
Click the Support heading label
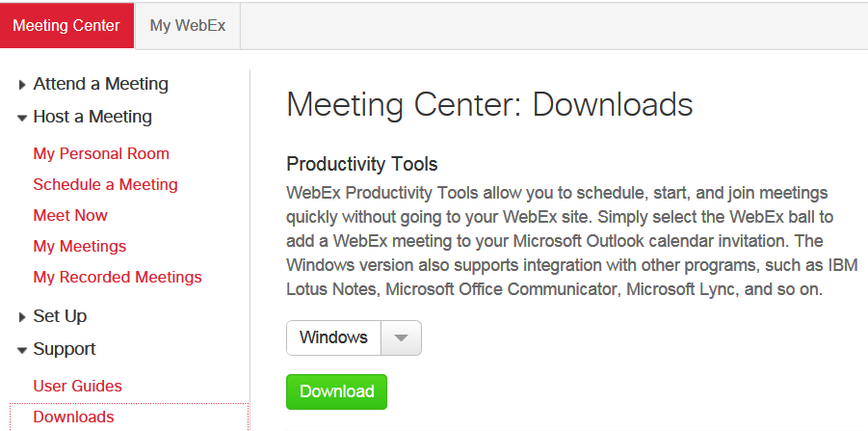pos(65,349)
